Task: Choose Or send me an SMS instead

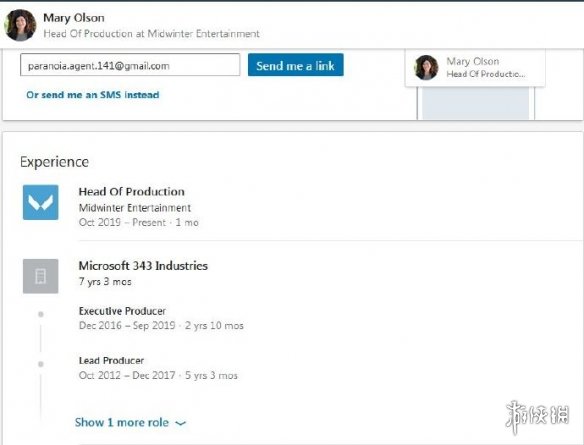Action: coord(93,95)
